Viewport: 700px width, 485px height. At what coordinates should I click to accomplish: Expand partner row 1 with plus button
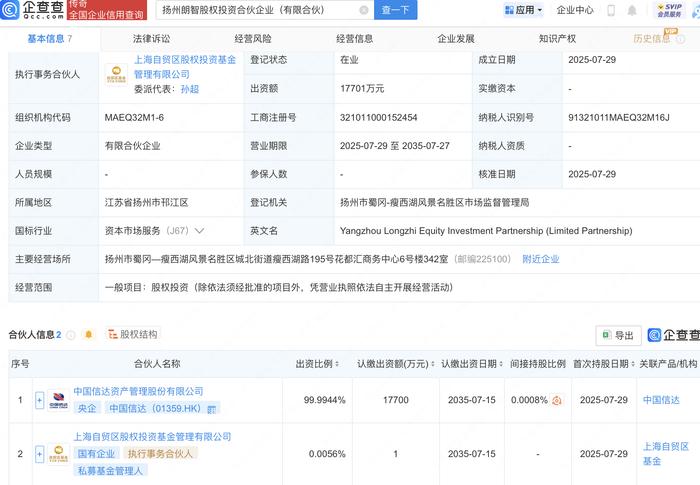39,400
